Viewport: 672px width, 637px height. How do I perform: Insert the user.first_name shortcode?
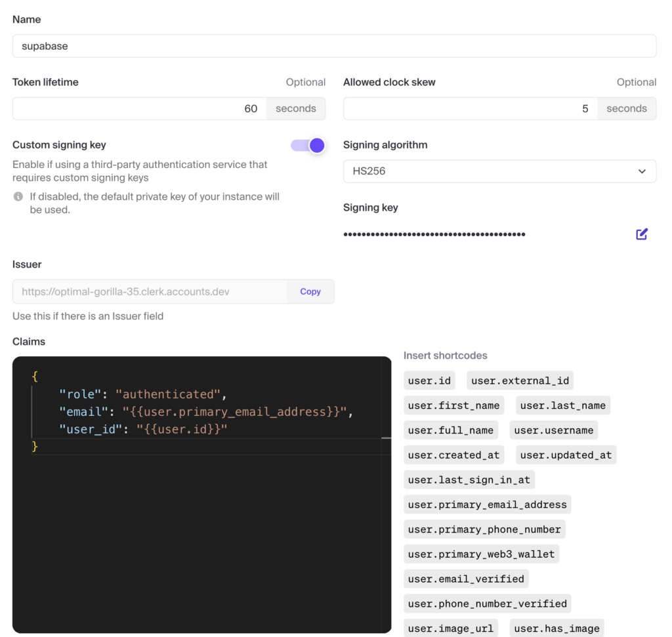pos(453,405)
